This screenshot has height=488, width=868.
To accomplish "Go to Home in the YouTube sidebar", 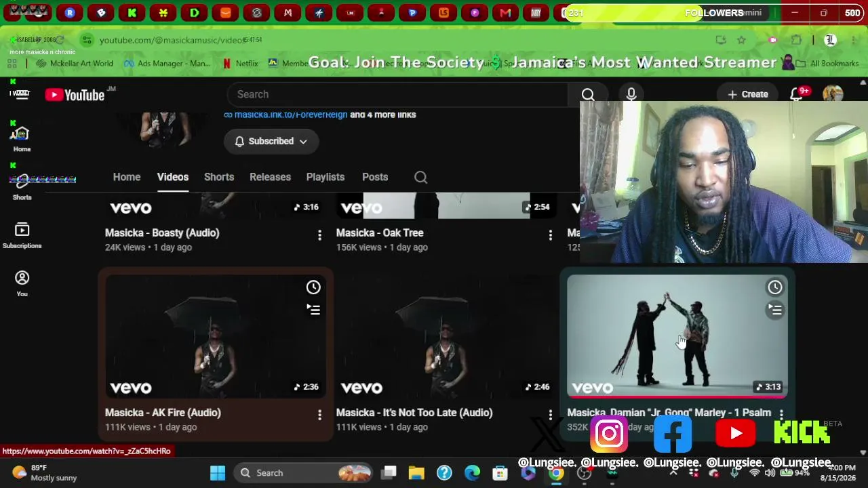I will coord(22,138).
